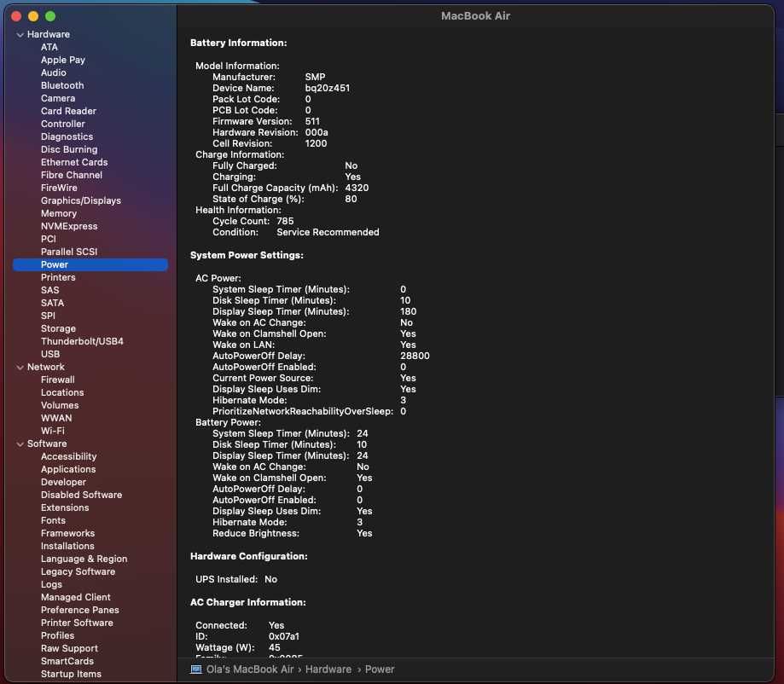Image resolution: width=784 pixels, height=684 pixels.
Task: Select PCI in the sidebar
Action: point(49,239)
